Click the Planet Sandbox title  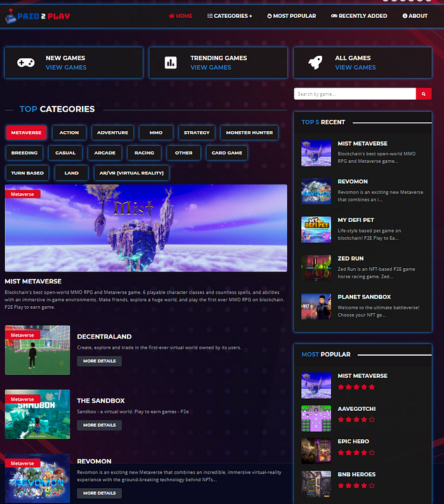(364, 297)
